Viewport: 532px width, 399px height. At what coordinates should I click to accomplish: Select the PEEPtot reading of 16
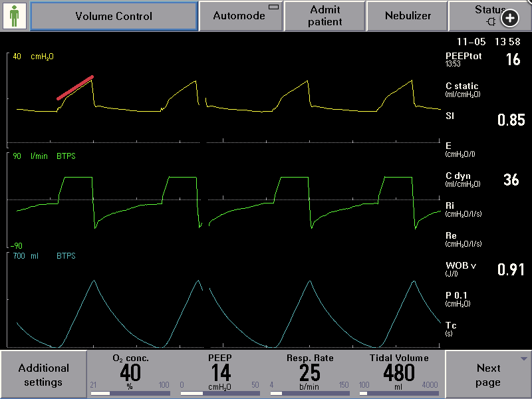pos(513,60)
